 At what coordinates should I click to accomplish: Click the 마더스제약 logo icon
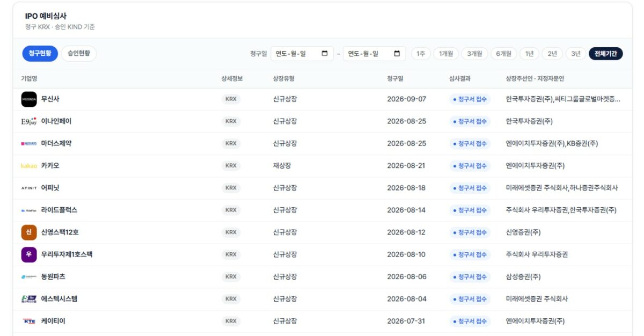tap(29, 144)
